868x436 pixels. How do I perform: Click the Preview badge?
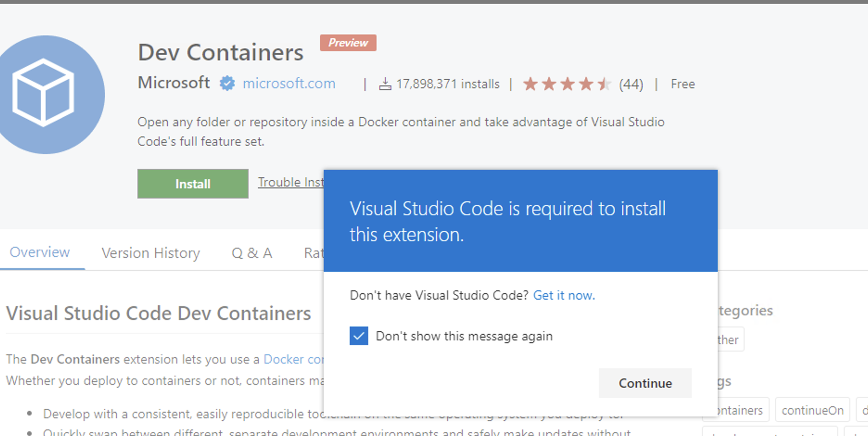coord(348,43)
